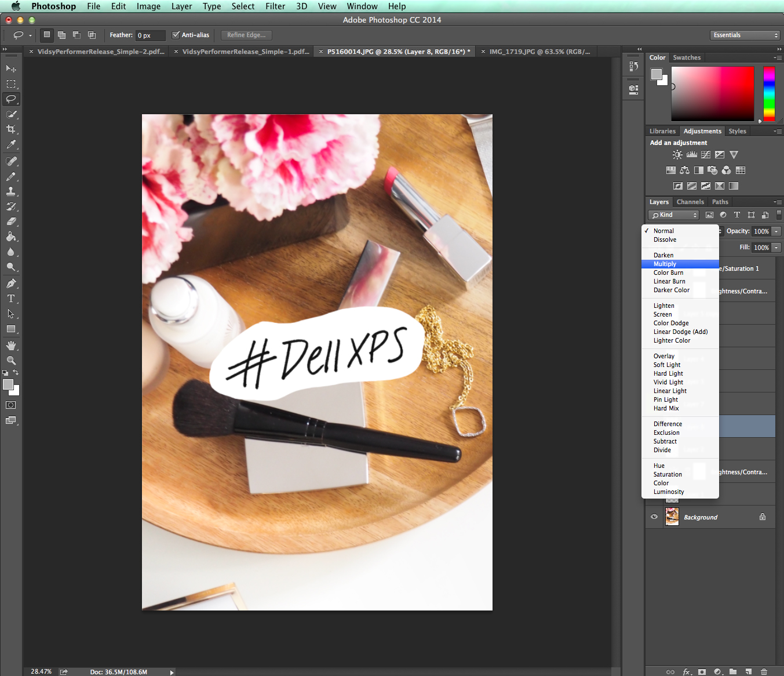Open the Essentials workspace dropdown
Viewport: 784px width, 676px height.
pos(745,35)
